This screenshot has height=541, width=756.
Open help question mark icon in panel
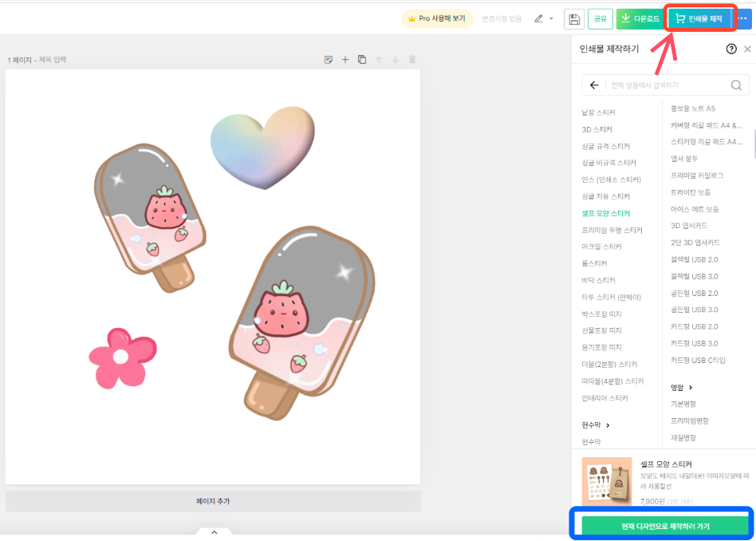731,49
